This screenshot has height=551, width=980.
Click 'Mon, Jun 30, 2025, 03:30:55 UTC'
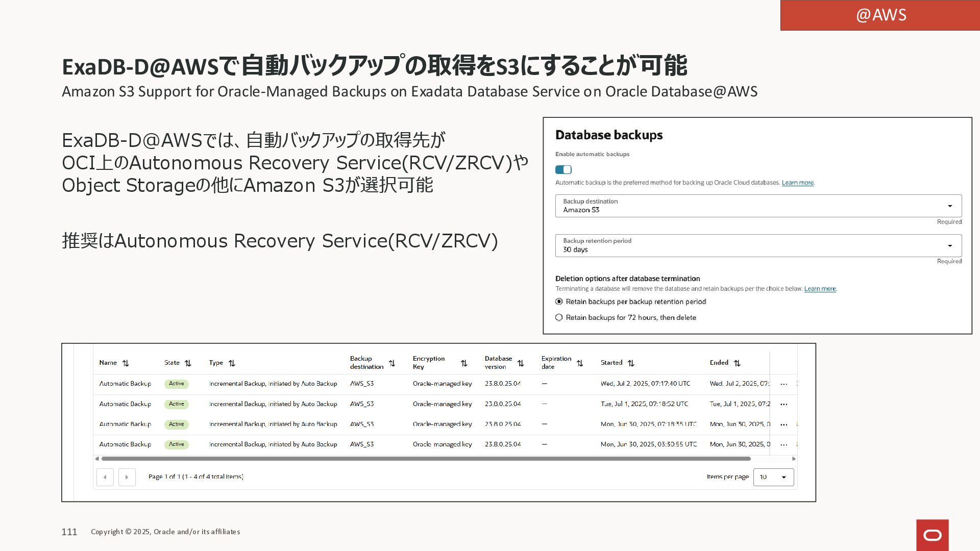tap(649, 444)
